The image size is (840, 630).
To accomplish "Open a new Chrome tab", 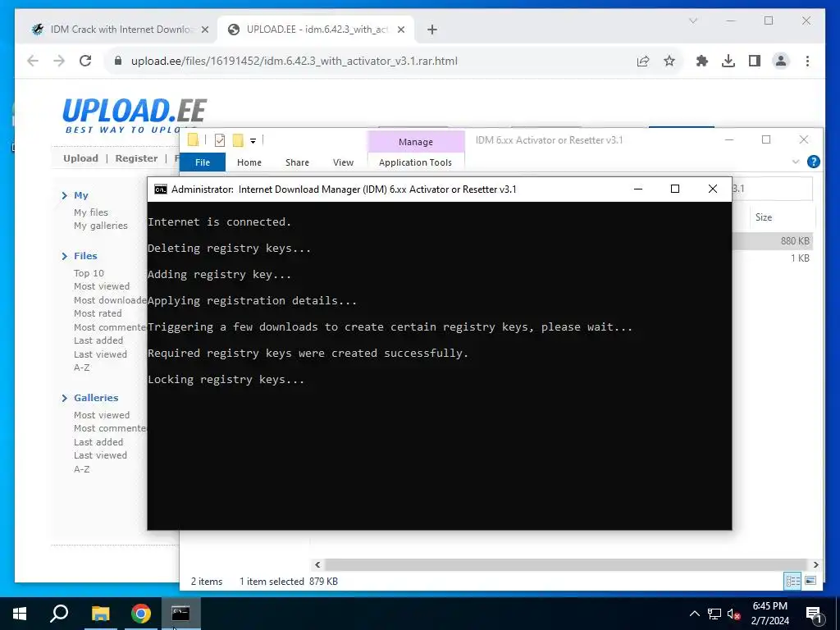I will coord(432,30).
